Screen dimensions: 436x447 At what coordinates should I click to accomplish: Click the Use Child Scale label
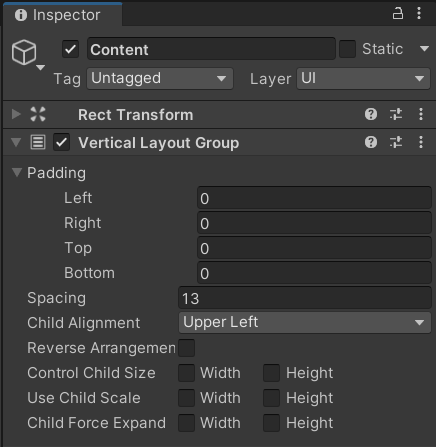pyautogui.click(x=84, y=398)
